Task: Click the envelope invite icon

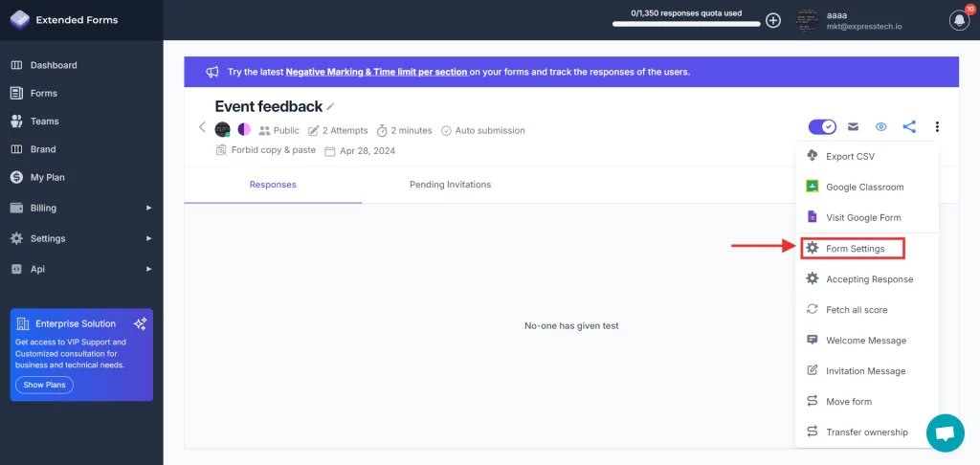Action: (853, 127)
